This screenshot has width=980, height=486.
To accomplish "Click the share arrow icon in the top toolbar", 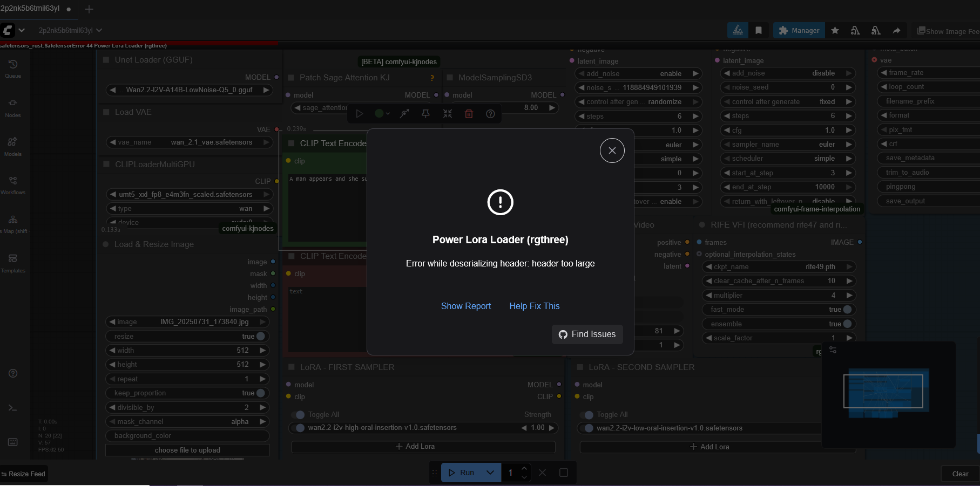I will coord(896,31).
